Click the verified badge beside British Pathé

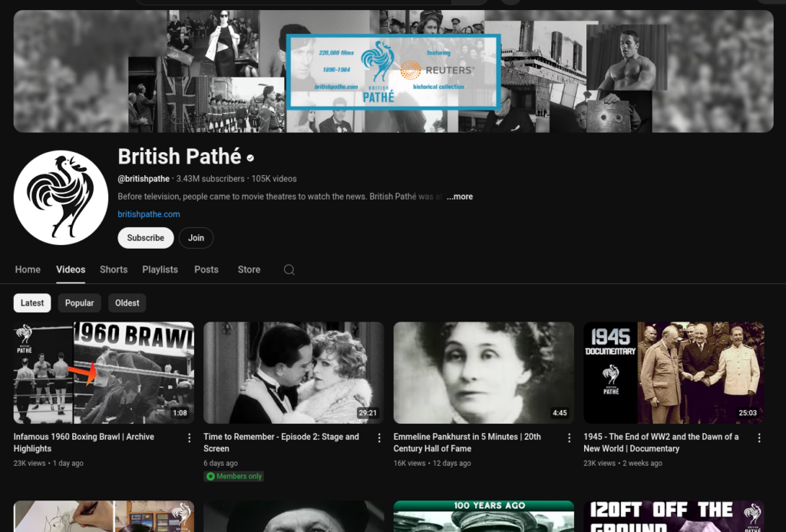coord(250,158)
